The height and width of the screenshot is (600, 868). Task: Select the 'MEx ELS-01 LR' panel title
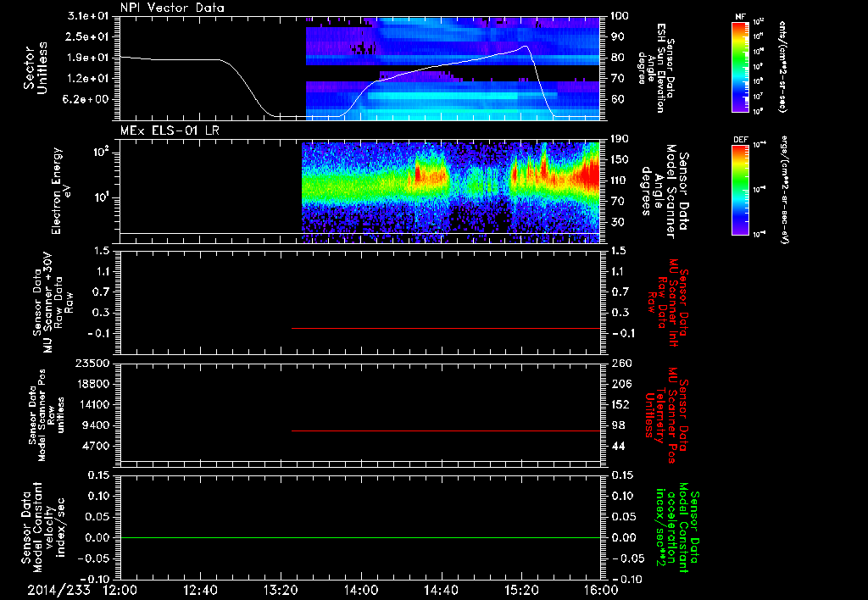(x=170, y=131)
